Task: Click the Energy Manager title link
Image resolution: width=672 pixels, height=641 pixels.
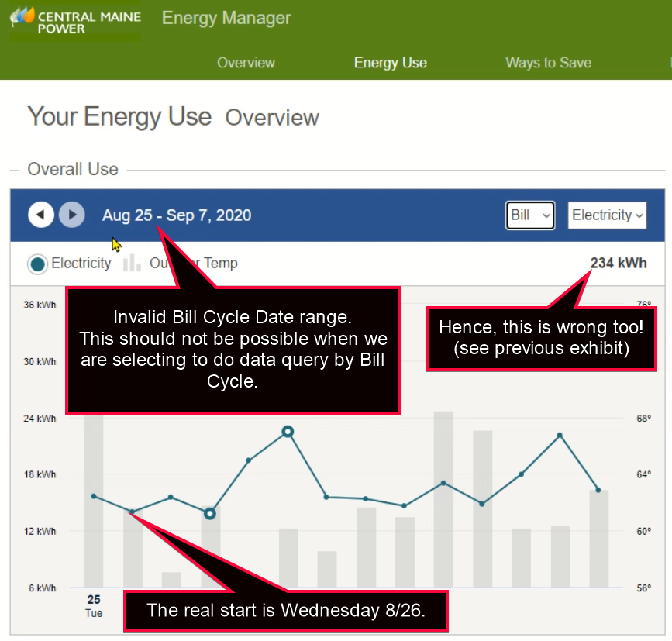Action: (x=226, y=18)
